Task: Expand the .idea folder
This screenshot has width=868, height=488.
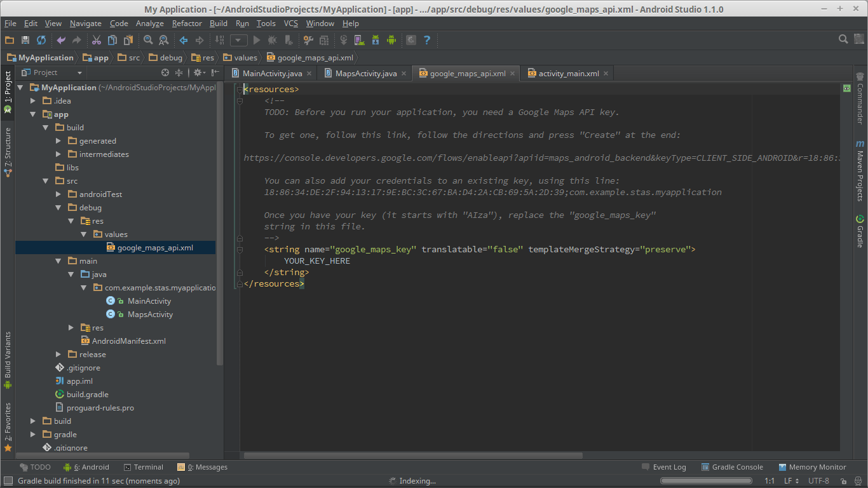Action: (x=33, y=101)
